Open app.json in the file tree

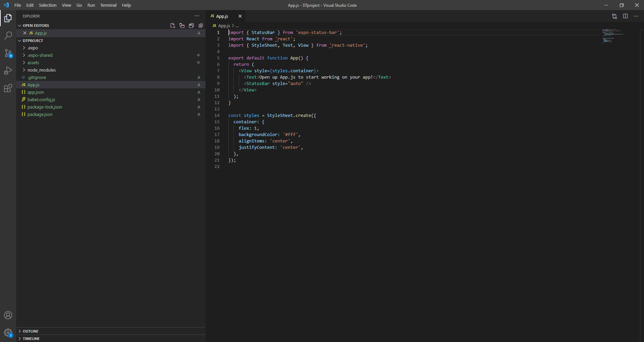coord(111,92)
